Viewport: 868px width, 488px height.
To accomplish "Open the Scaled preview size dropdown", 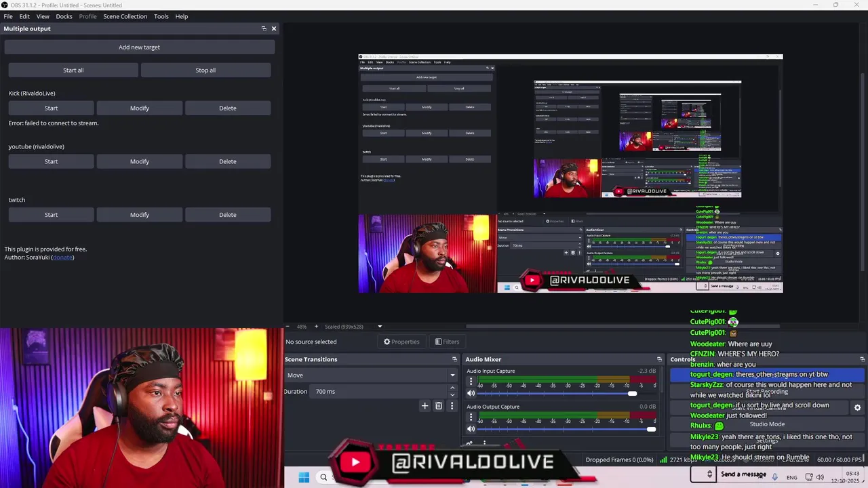I will click(380, 327).
